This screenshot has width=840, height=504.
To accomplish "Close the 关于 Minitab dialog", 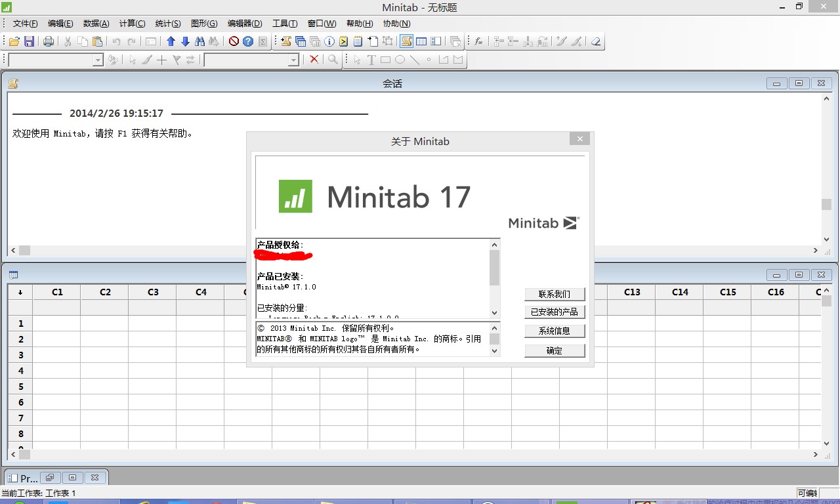I will (x=579, y=138).
